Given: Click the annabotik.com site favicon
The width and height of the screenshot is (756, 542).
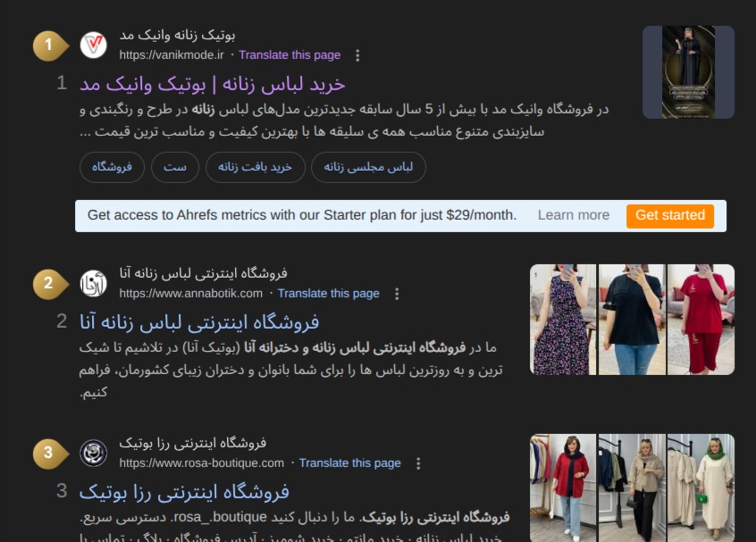Looking at the screenshot, I should (x=93, y=283).
